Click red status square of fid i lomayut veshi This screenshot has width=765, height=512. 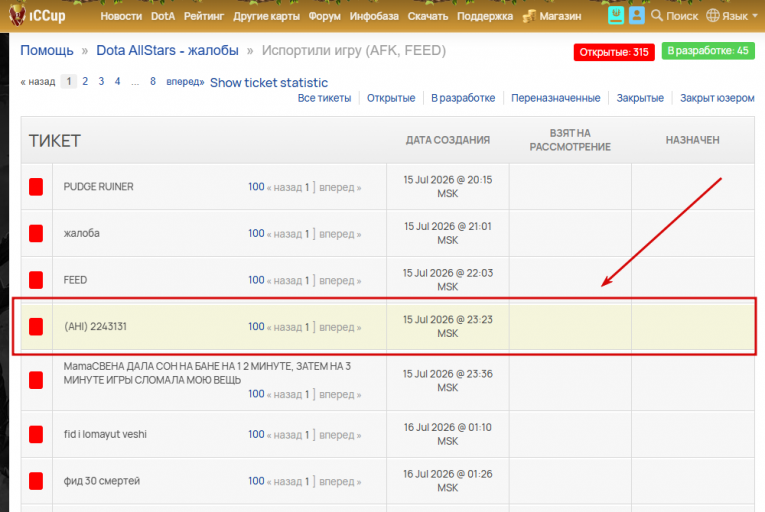36,434
